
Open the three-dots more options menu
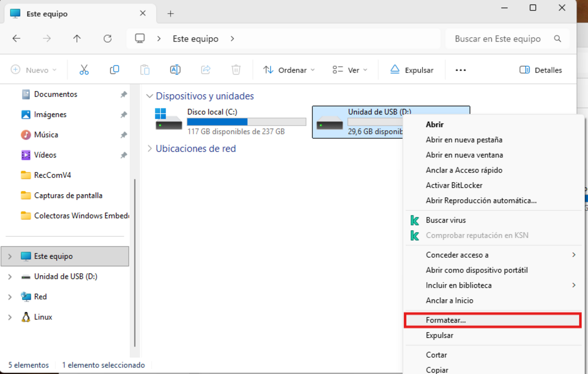point(461,70)
